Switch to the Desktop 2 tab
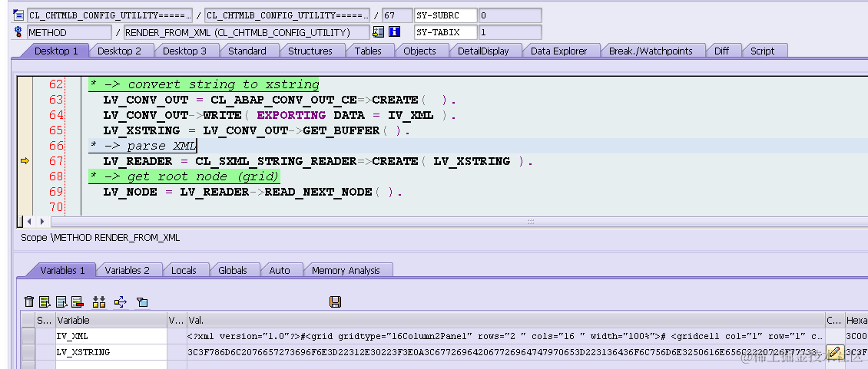 point(119,51)
